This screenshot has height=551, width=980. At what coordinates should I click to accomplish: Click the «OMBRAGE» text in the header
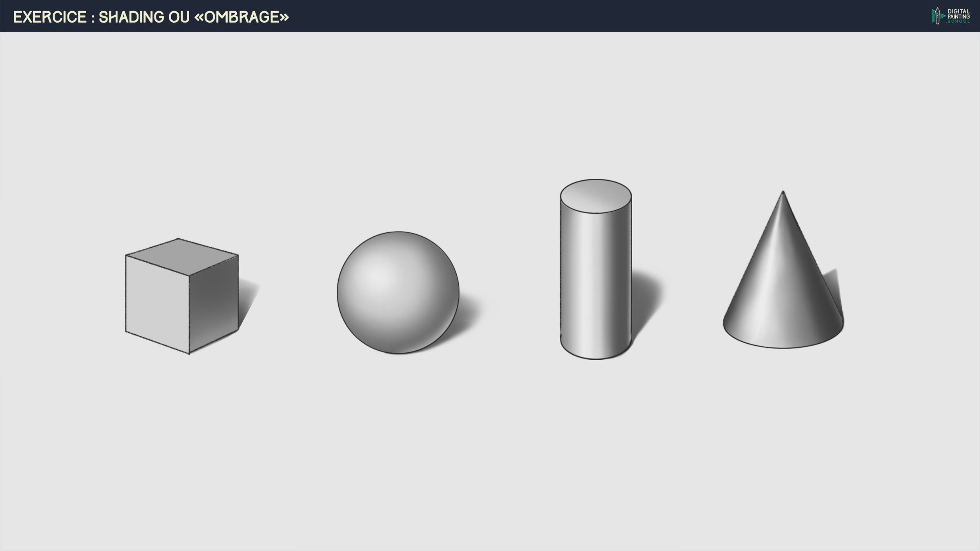(242, 17)
